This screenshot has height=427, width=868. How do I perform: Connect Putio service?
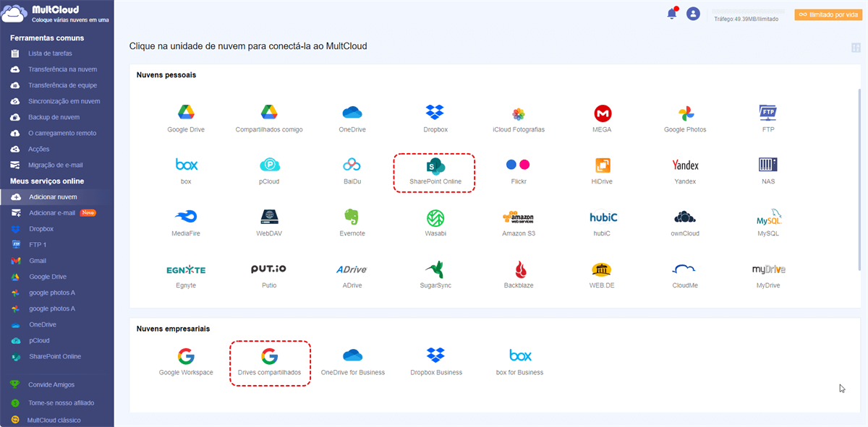click(x=269, y=275)
